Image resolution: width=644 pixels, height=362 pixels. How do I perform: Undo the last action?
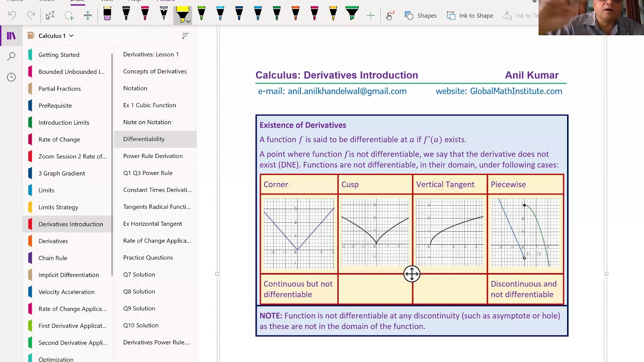coord(13,16)
